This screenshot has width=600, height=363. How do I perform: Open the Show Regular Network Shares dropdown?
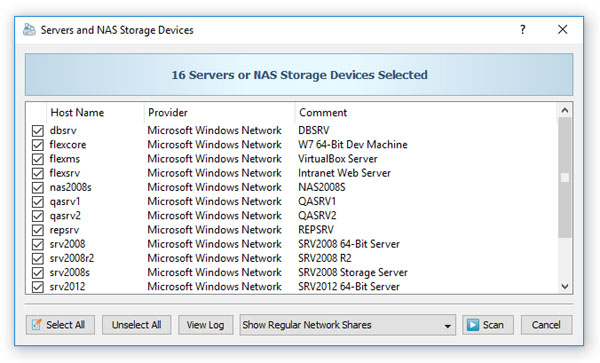[x=347, y=325]
